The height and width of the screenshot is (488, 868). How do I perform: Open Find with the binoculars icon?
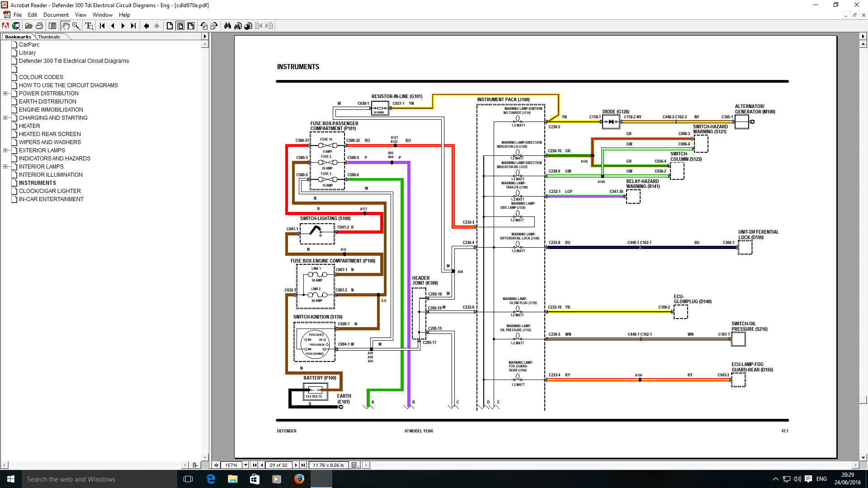pos(227,26)
